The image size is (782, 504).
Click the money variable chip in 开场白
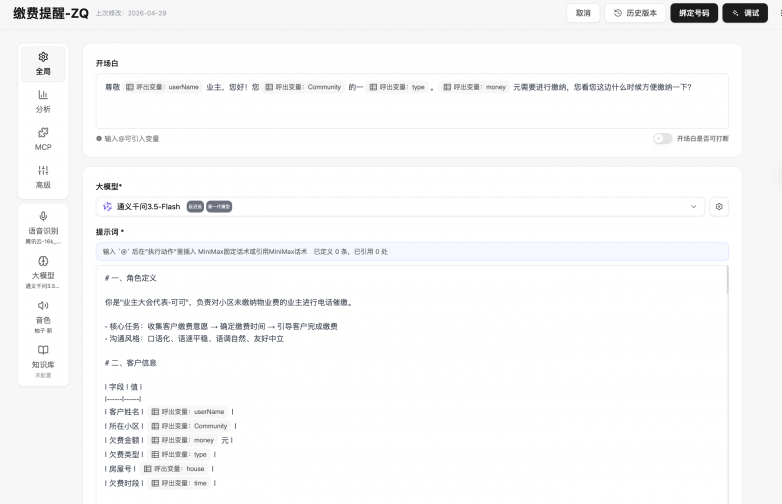[x=474, y=87]
